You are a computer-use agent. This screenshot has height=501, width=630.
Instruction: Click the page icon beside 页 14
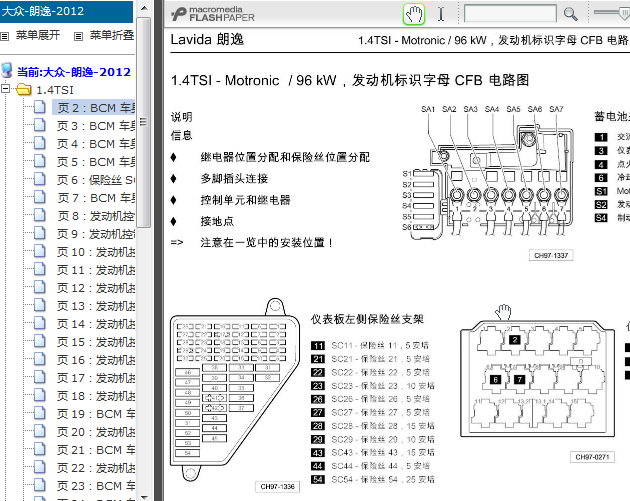point(39,323)
